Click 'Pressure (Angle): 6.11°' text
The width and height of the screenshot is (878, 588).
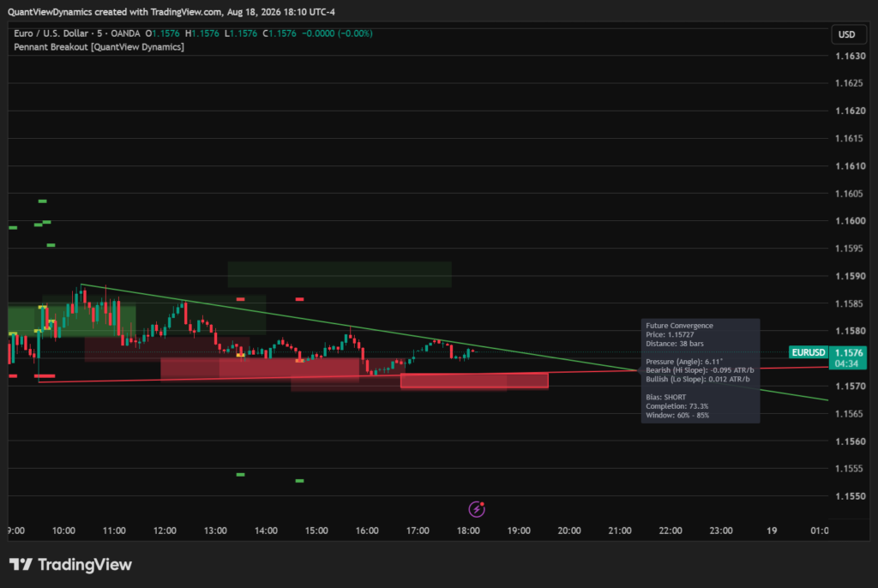pyautogui.click(x=684, y=362)
